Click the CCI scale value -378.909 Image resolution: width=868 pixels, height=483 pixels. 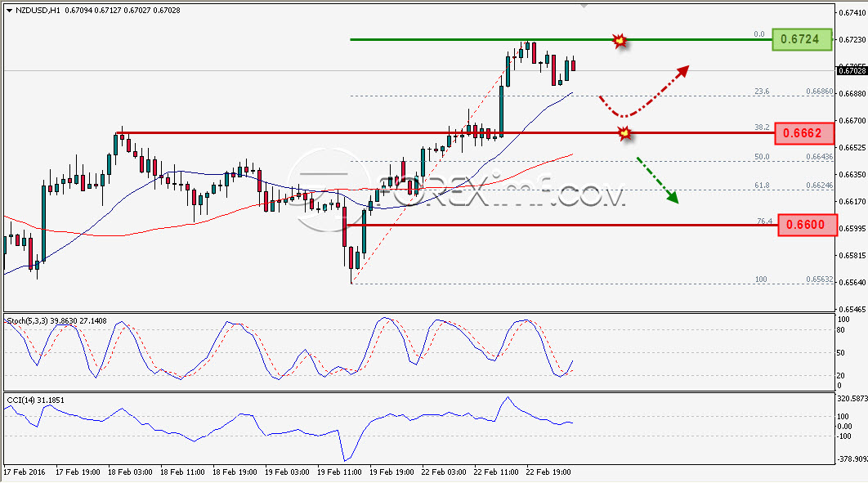click(852, 458)
